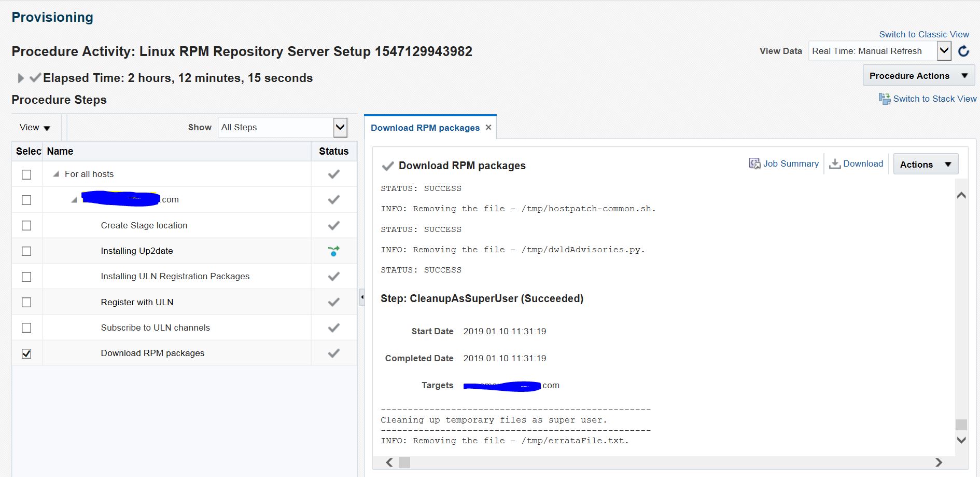Select the Register with ULN checkbox
Image resolution: width=980 pixels, height=477 pixels.
(26, 303)
